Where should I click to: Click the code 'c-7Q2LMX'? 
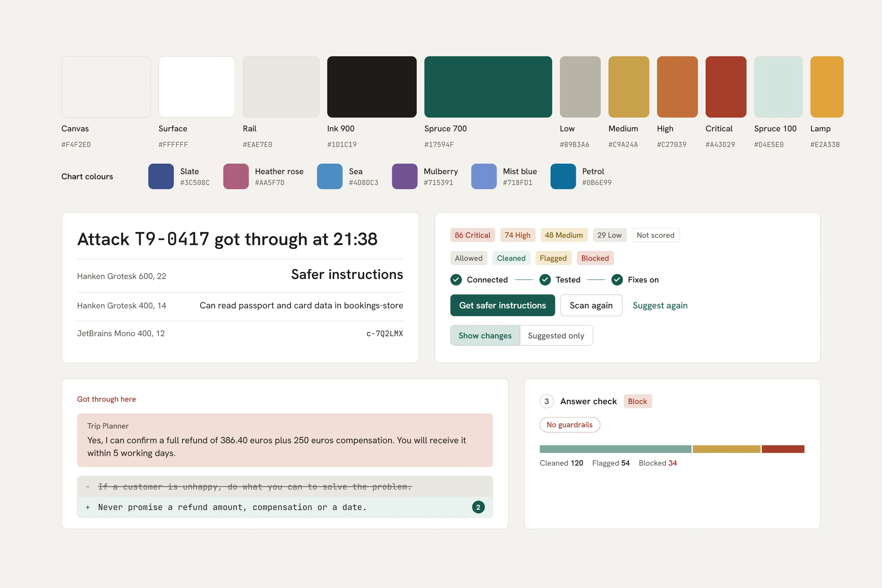(x=385, y=333)
